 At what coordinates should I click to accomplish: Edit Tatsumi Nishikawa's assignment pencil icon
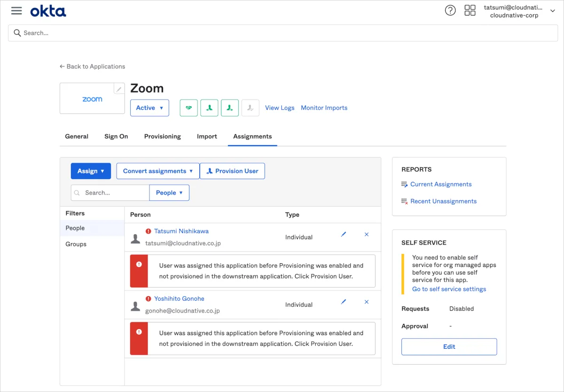pos(344,234)
